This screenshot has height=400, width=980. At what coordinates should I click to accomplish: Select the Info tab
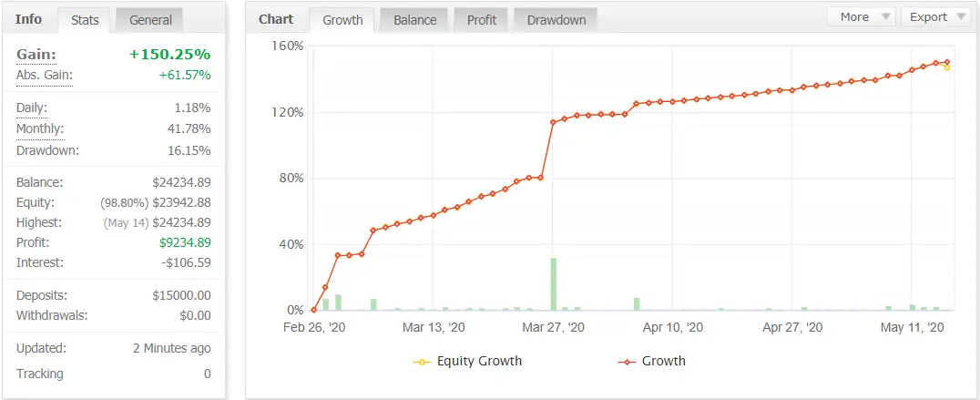[29, 19]
